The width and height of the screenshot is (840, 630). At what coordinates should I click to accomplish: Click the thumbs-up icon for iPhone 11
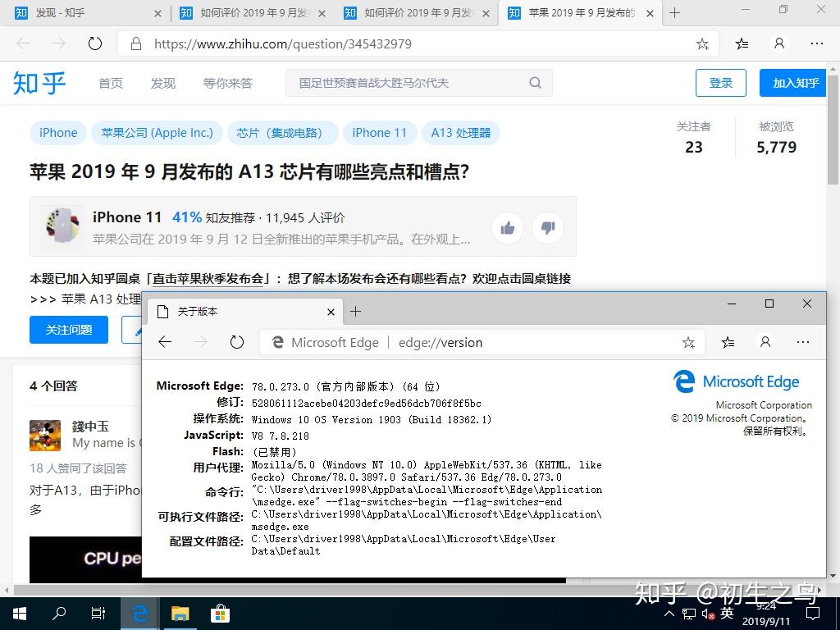(x=507, y=228)
